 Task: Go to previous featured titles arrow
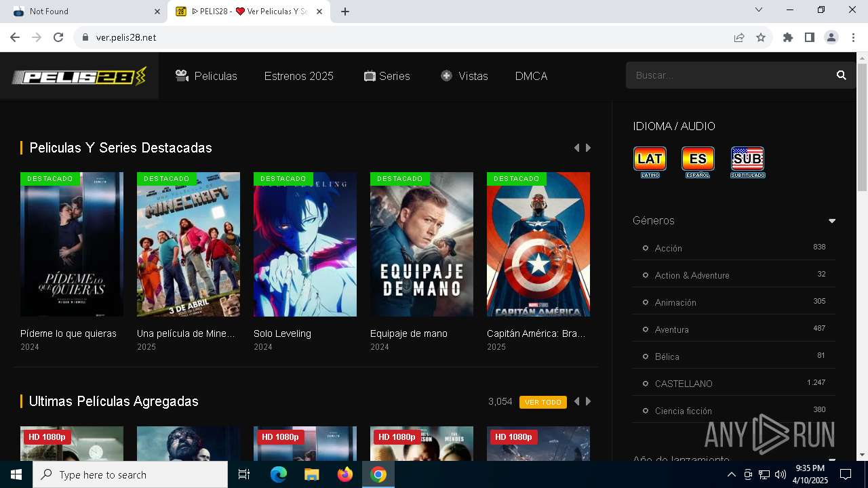click(576, 148)
